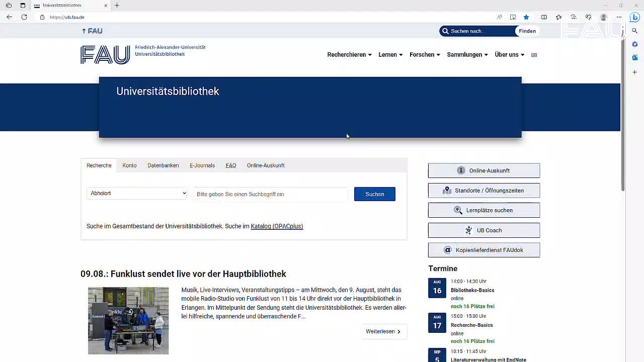Image resolution: width=644 pixels, height=362 pixels.
Task: Expand the Recherchieren menu chevron
Action: tap(370, 55)
